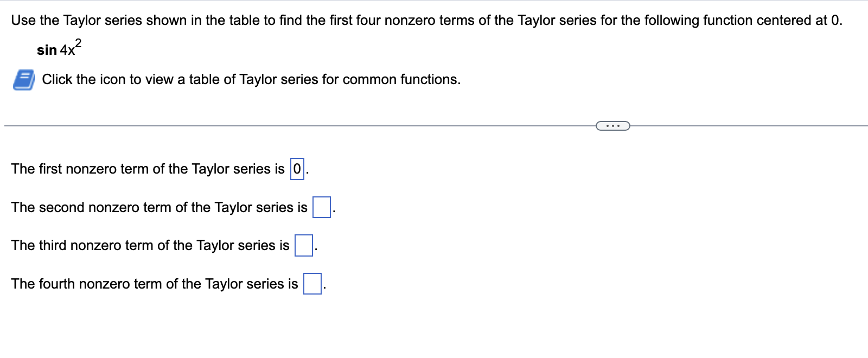The image size is (868, 358).
Task: Click the book icon beside the table link
Action: point(23,80)
